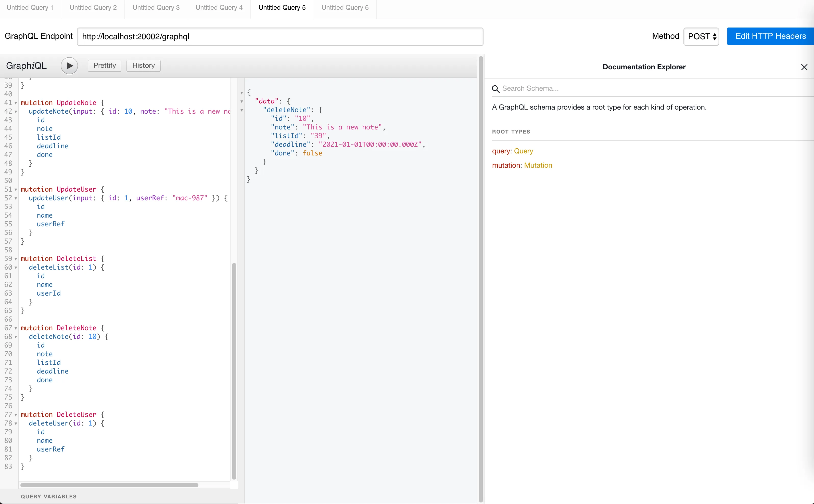This screenshot has height=504, width=814.
Task: Click 'mutation DeleteNote' in the editor
Action: 58,328
